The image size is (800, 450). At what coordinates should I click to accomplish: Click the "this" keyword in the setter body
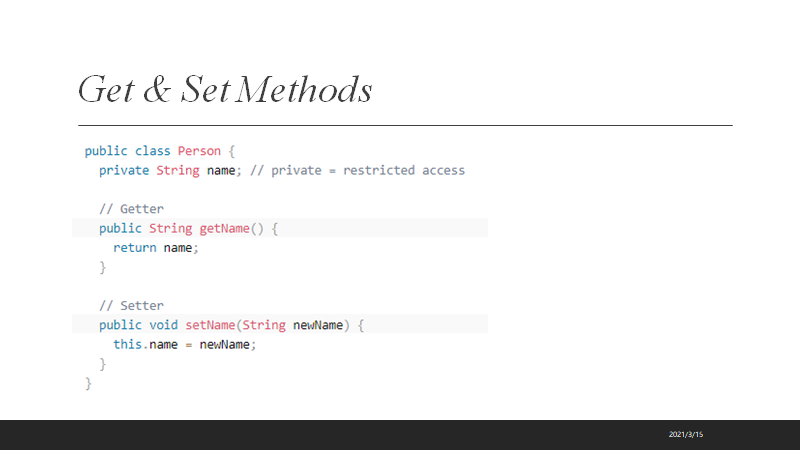coord(127,344)
